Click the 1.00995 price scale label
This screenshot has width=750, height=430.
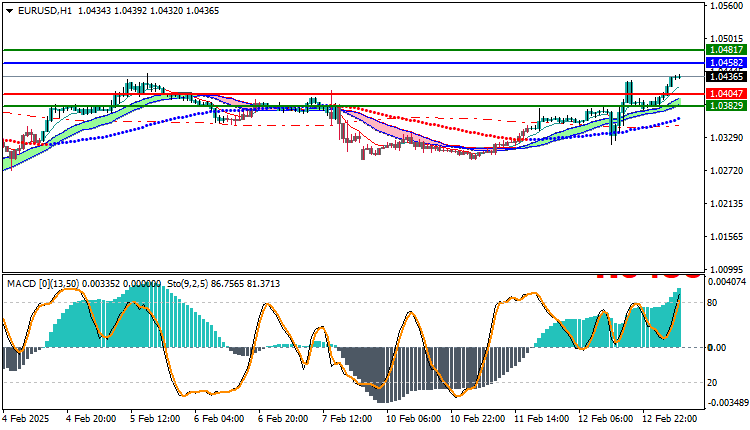[x=727, y=269]
